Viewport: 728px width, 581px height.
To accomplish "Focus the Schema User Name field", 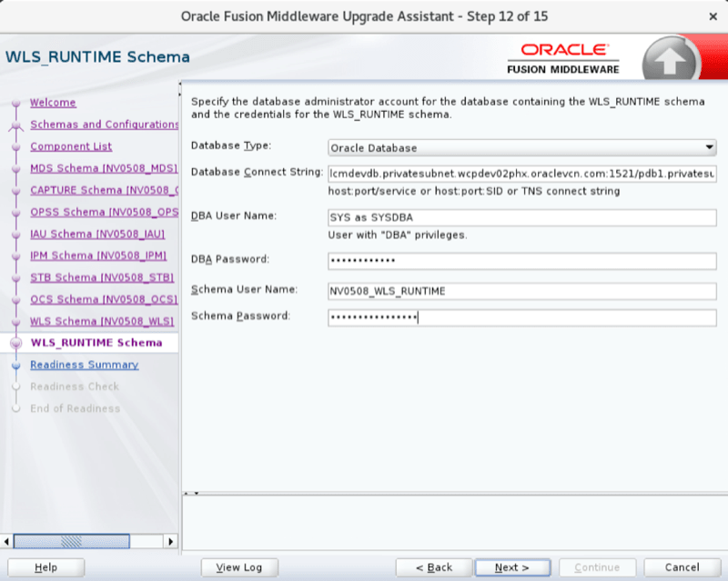I will point(521,291).
